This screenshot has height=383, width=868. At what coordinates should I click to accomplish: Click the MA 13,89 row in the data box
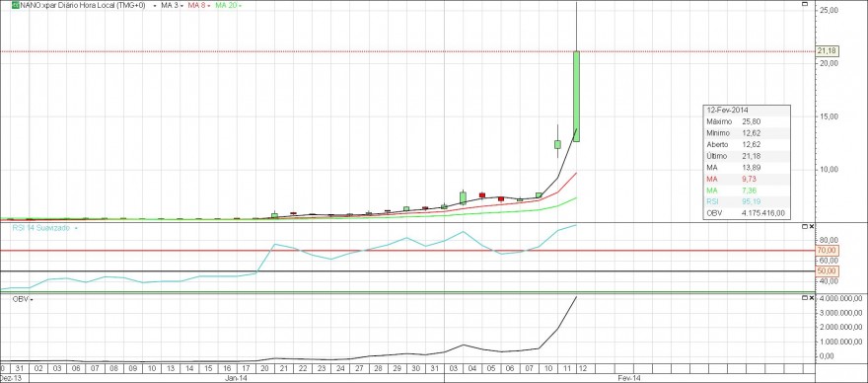click(x=747, y=168)
